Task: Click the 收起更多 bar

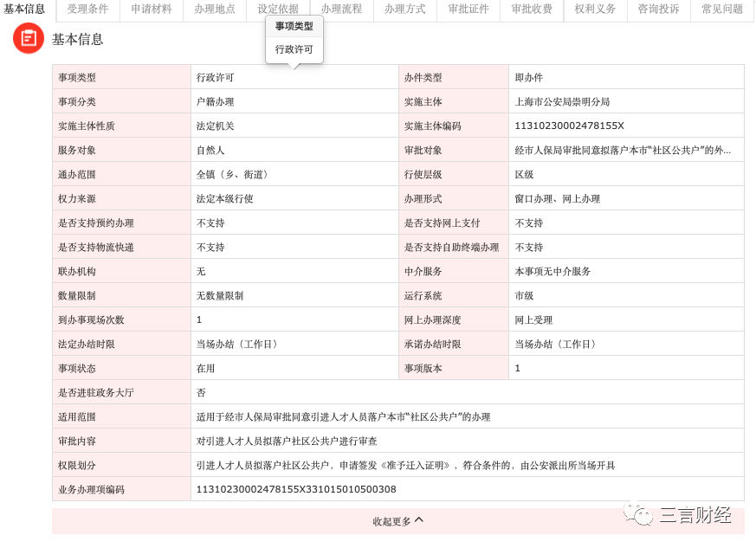Action: [x=398, y=521]
